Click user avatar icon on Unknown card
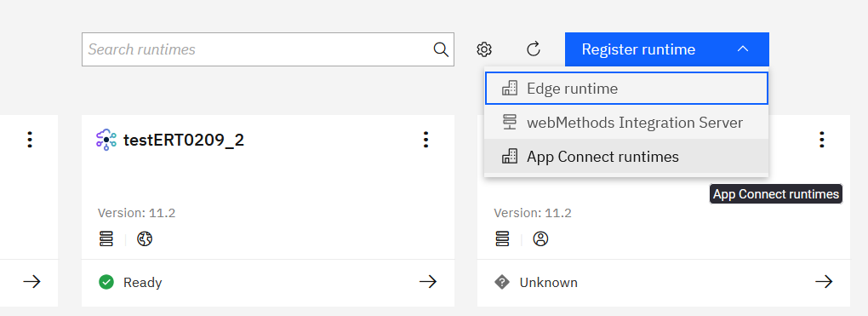 coord(541,239)
